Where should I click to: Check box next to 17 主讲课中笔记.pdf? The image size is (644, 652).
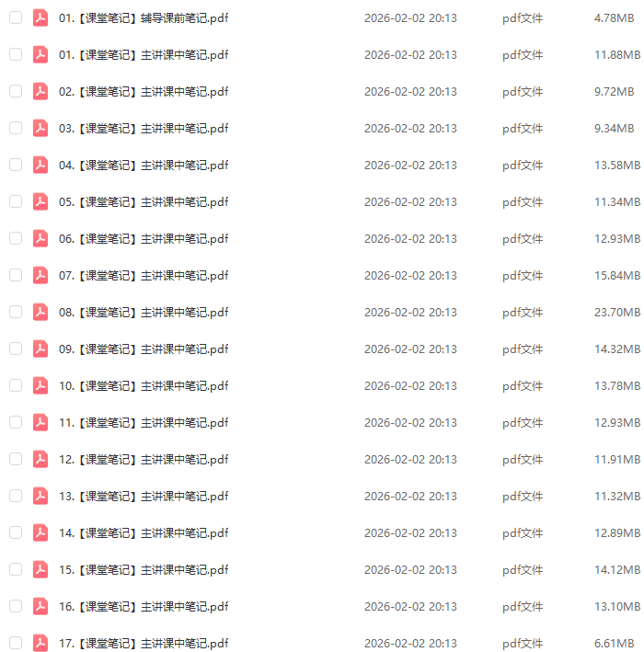[x=16, y=643]
